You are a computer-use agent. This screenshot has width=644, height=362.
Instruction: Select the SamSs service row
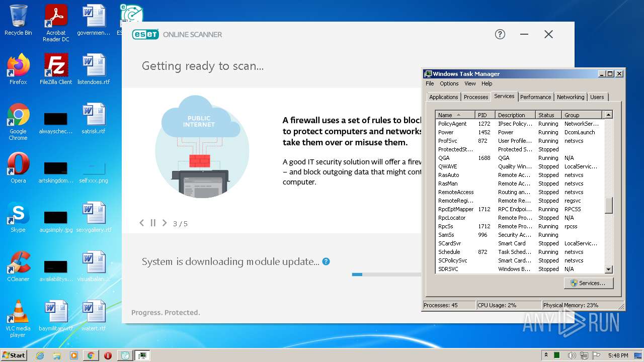[x=519, y=235]
